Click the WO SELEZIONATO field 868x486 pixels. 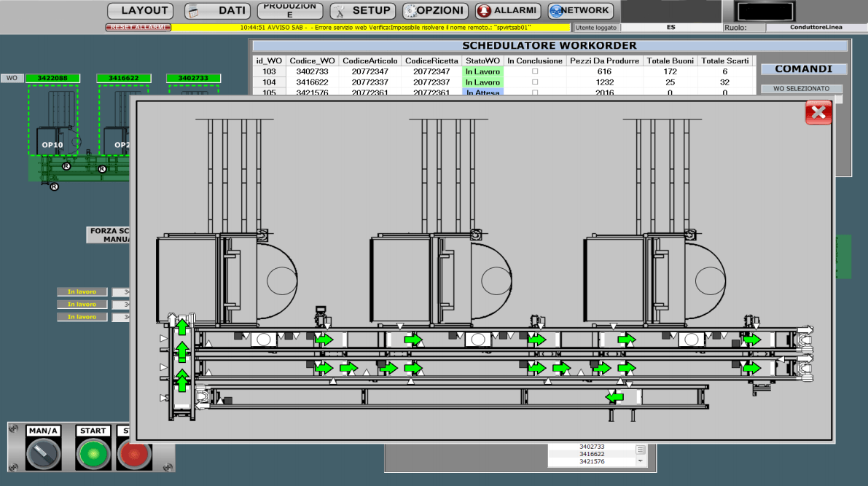pos(801,89)
